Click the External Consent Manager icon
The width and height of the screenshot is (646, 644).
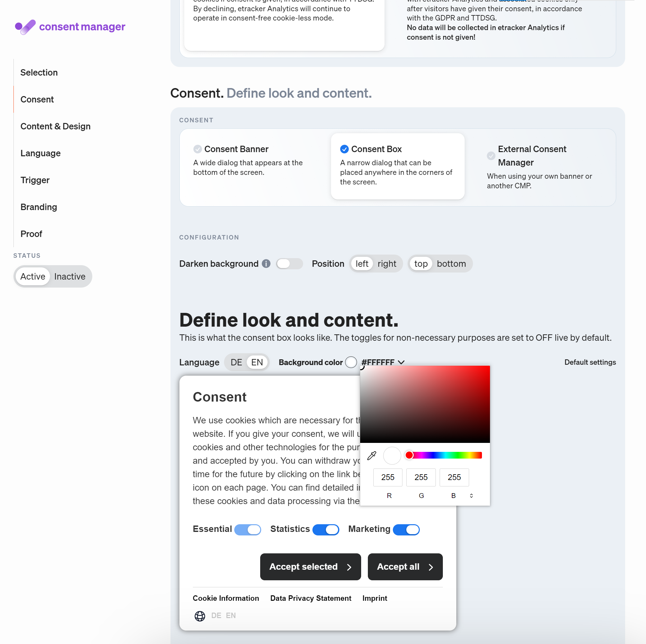click(x=491, y=156)
